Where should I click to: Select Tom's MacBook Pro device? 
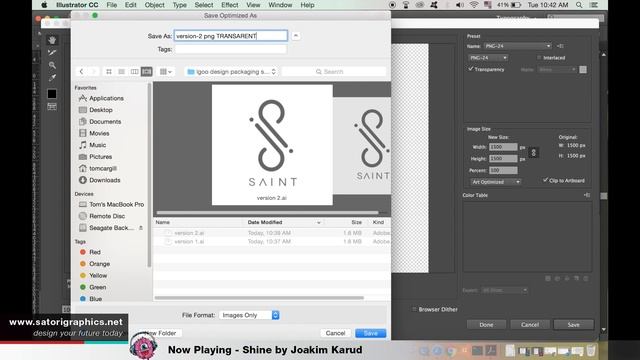(x=116, y=204)
